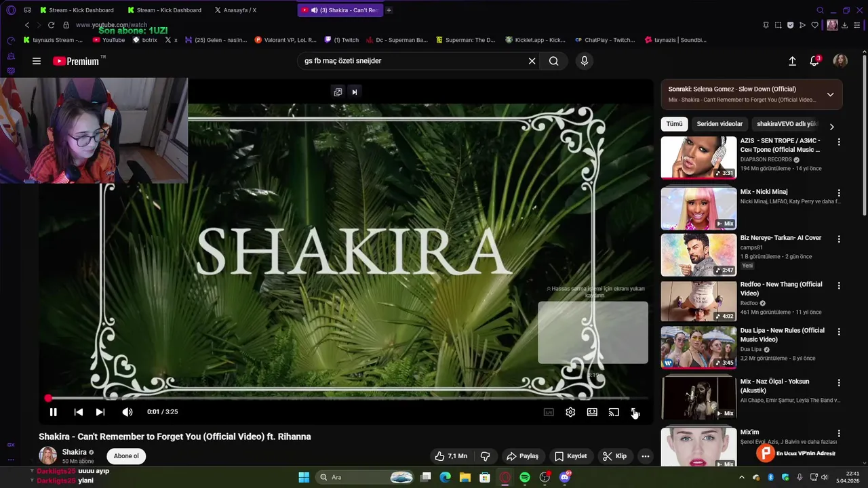Open options for Mix - Nicki Minaj
This screenshot has width=868, height=488.
point(839,193)
